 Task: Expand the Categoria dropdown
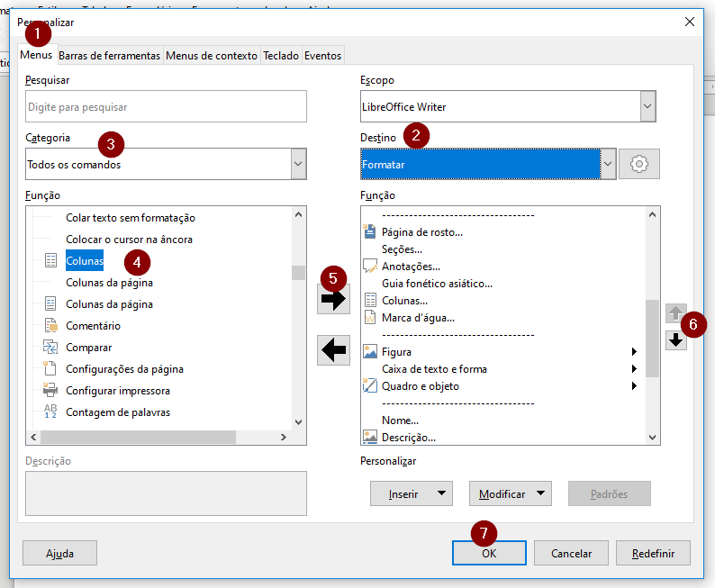point(298,165)
